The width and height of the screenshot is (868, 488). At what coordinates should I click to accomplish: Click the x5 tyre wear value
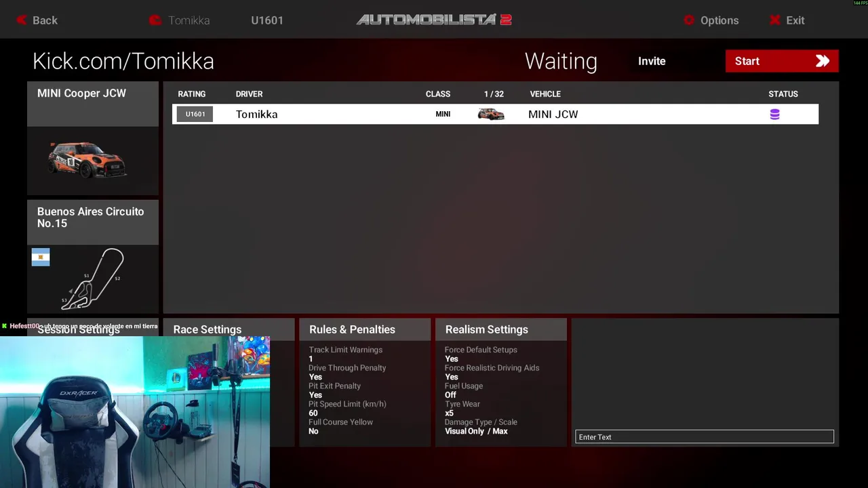pos(449,413)
